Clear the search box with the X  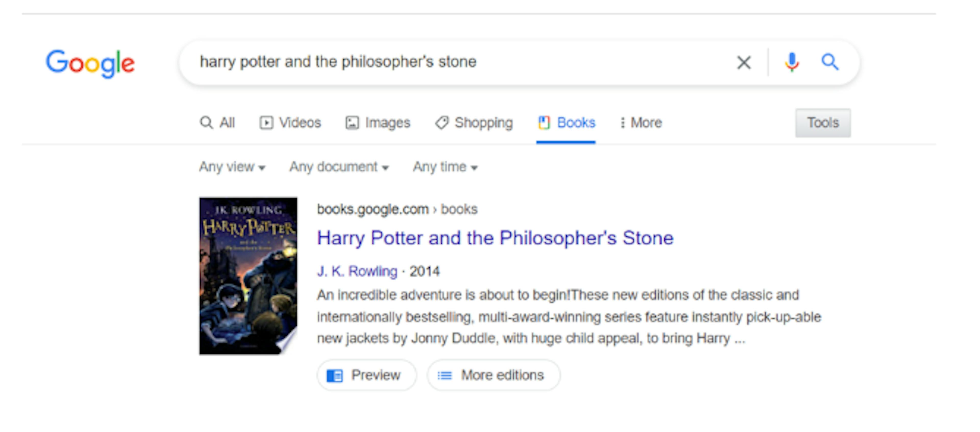(744, 62)
